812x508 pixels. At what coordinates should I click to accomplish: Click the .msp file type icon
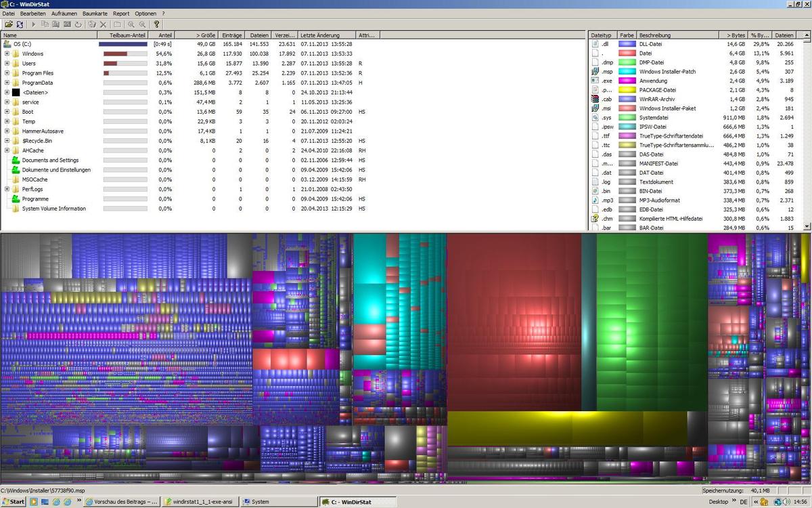(x=595, y=71)
